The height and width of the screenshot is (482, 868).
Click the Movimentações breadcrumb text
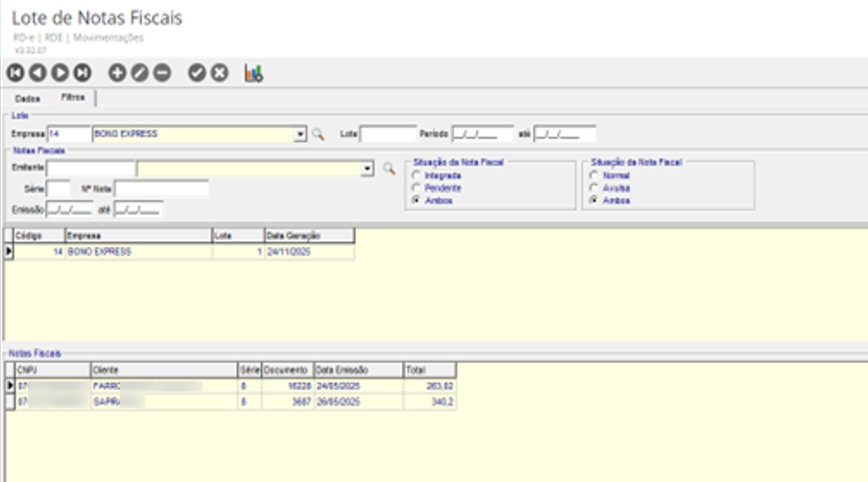(109, 37)
